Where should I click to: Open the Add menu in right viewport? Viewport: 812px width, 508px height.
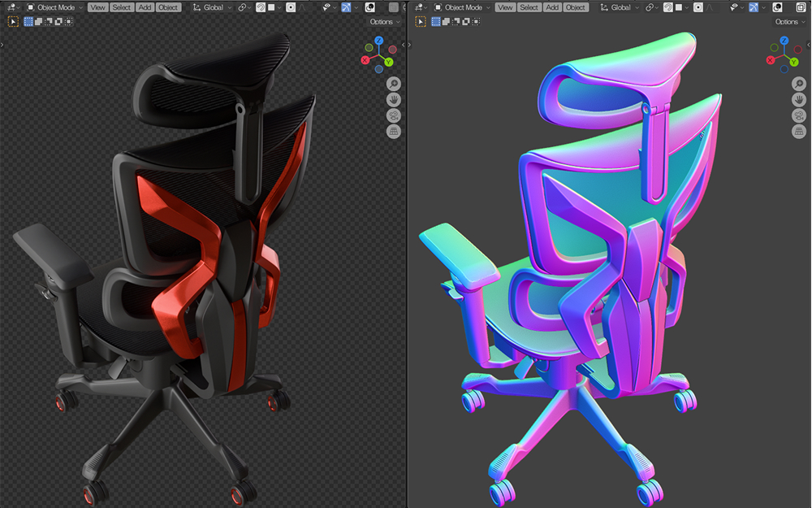pos(552,7)
